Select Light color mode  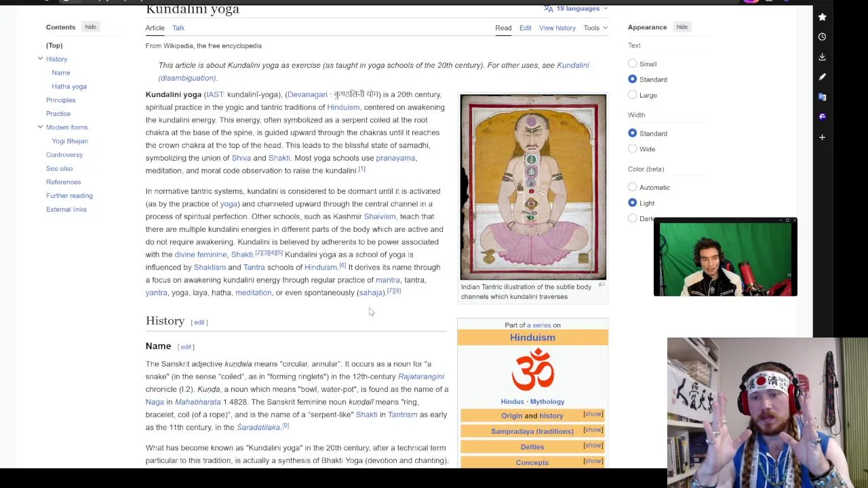(632, 203)
